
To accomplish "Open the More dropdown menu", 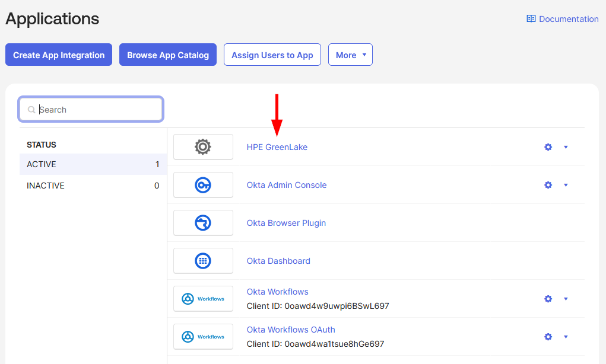I will 350,55.
